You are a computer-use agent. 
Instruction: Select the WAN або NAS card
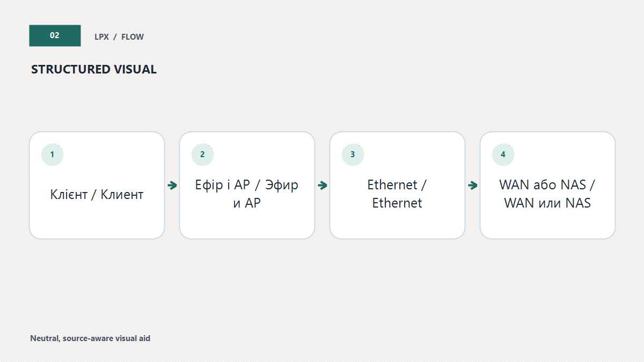coord(547,185)
